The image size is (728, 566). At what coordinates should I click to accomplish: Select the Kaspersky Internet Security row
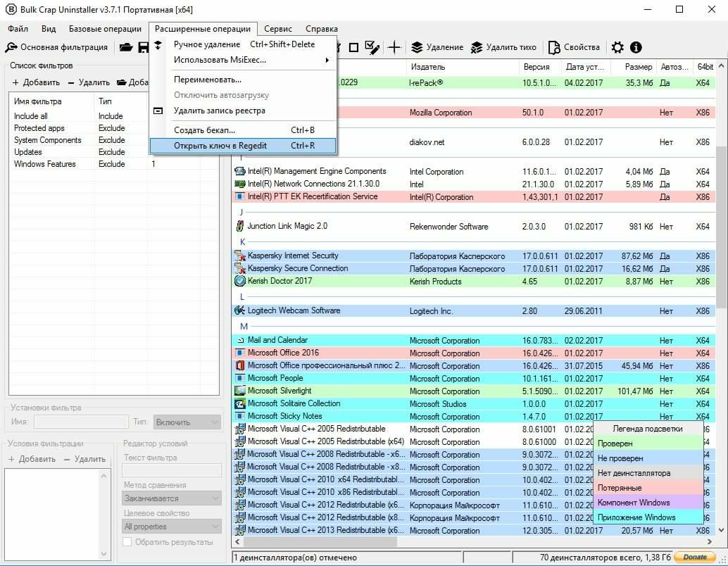(293, 256)
